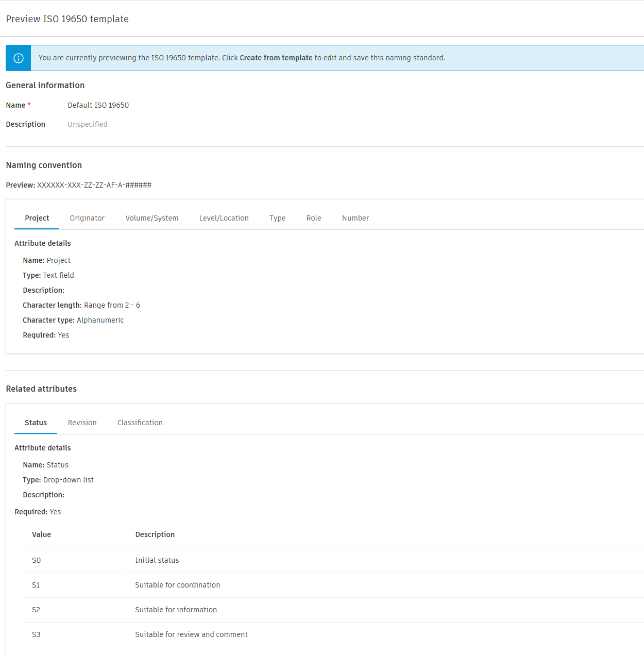
Task: View the Type naming convention tab
Action: pos(277,217)
